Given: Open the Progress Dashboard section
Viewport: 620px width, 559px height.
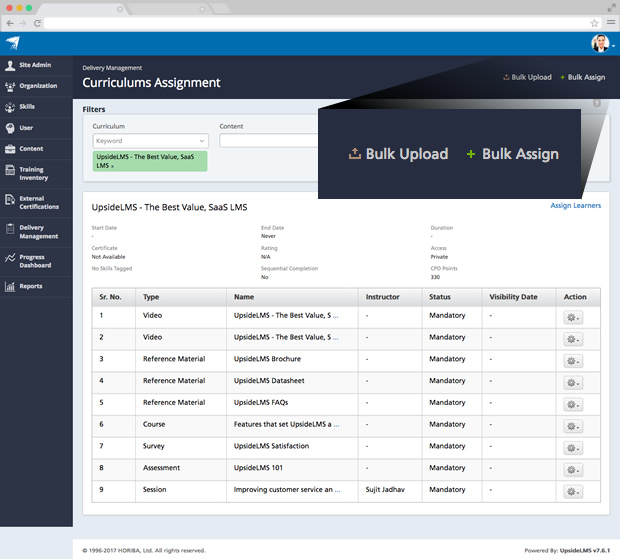Looking at the screenshot, I should (x=36, y=262).
